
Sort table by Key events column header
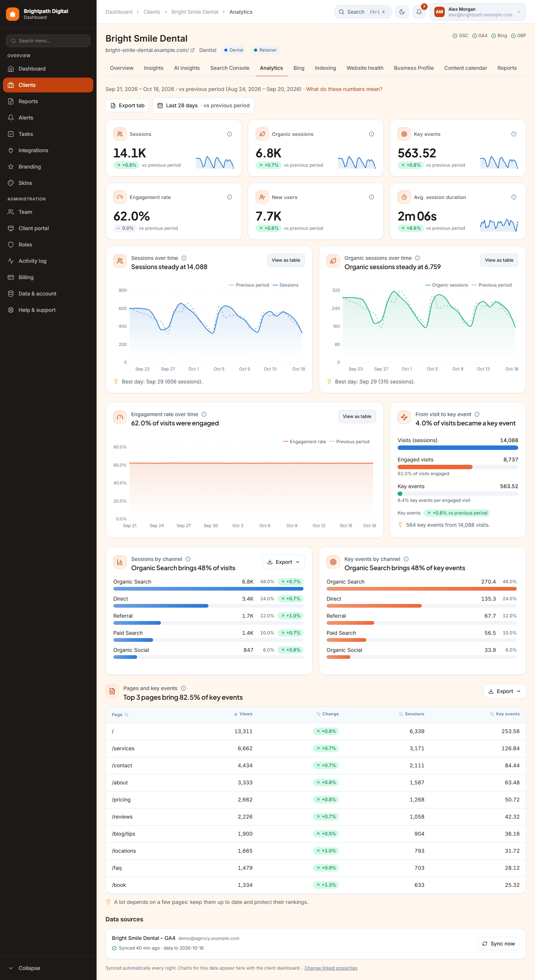tap(505, 714)
